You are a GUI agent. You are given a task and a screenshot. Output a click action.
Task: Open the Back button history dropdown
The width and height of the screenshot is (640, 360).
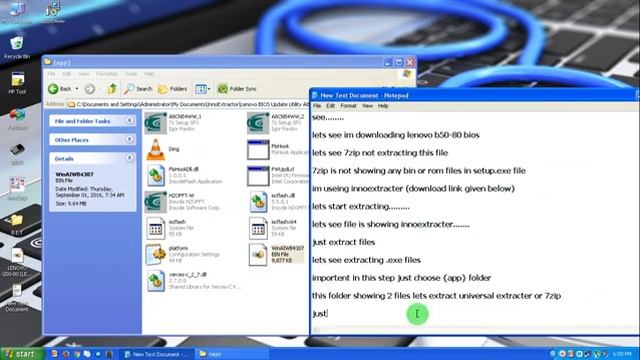point(77,89)
